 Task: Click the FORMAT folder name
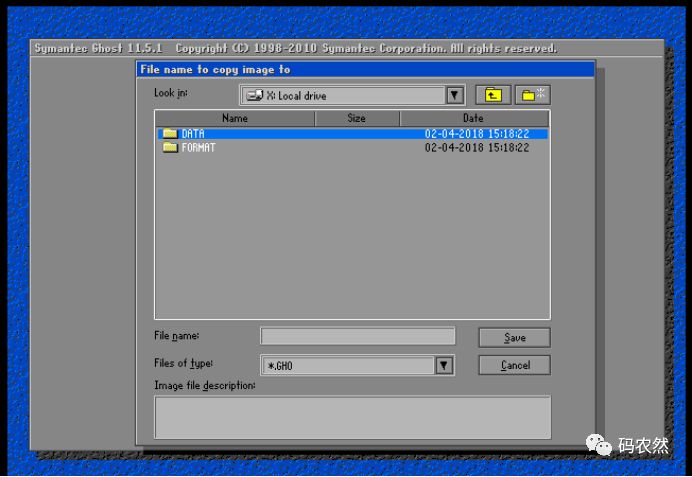pyautogui.click(x=199, y=147)
